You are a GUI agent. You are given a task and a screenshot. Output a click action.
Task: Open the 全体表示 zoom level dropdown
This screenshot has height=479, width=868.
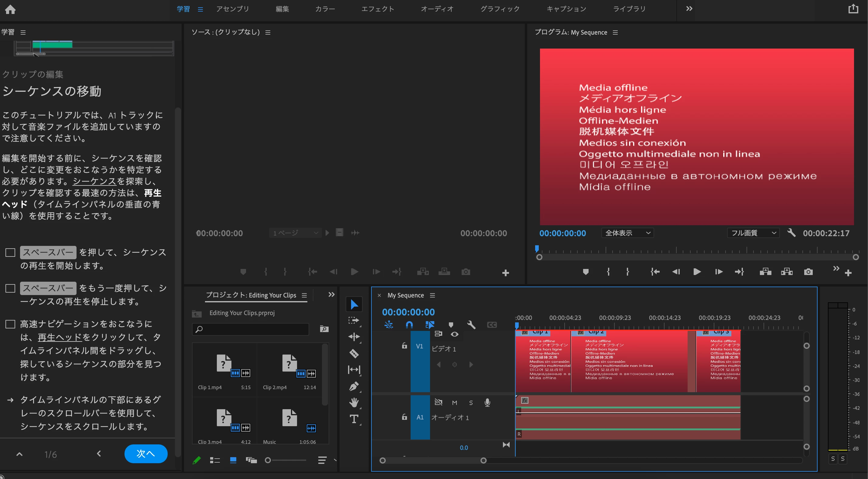click(627, 233)
